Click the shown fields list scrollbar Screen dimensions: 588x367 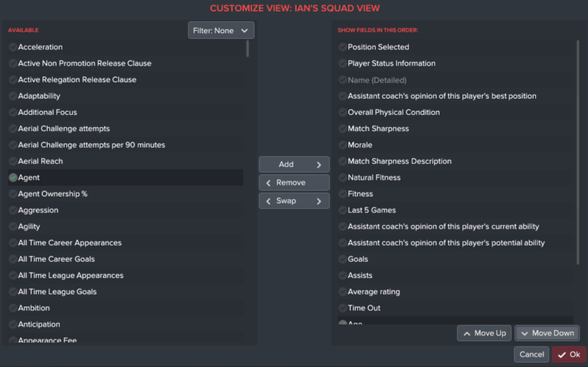coord(578,152)
